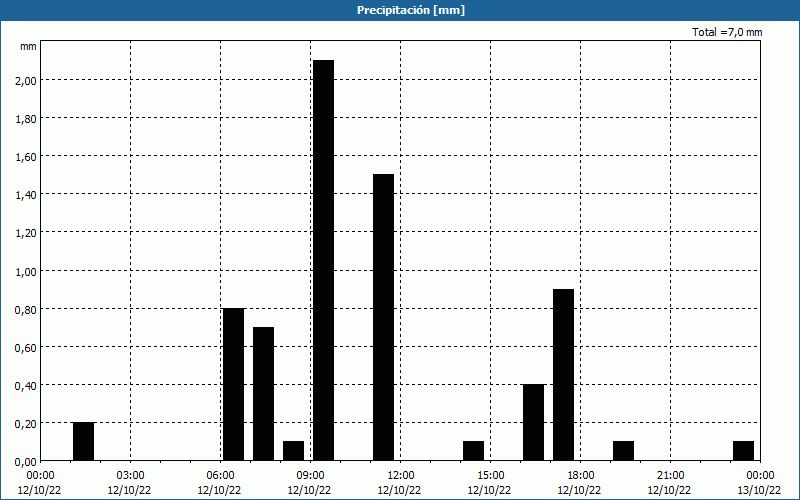This screenshot has width=800, height=500.
Task: Select the small bar just before 15:00
Action: point(473,451)
